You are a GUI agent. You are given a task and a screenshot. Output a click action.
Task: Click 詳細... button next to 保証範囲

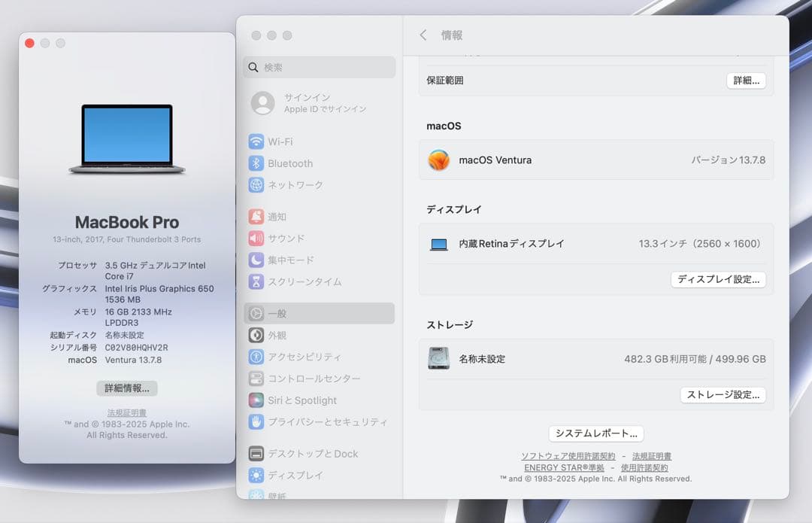coord(747,81)
